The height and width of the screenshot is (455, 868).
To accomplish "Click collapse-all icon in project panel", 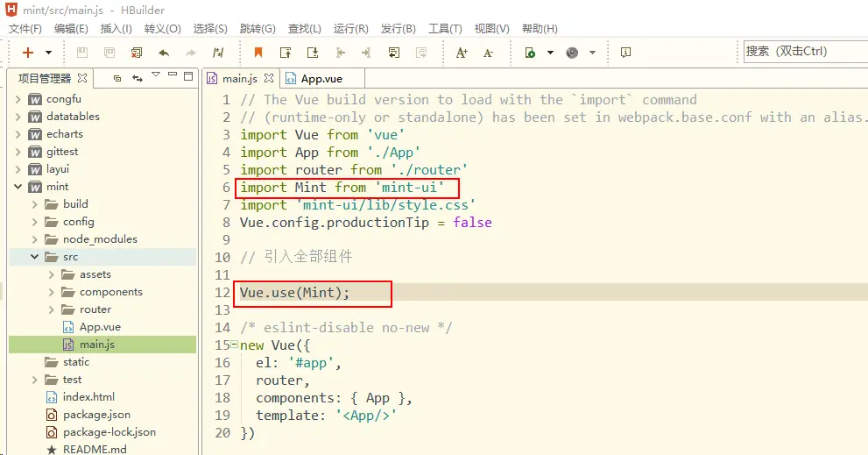I will 116,79.
